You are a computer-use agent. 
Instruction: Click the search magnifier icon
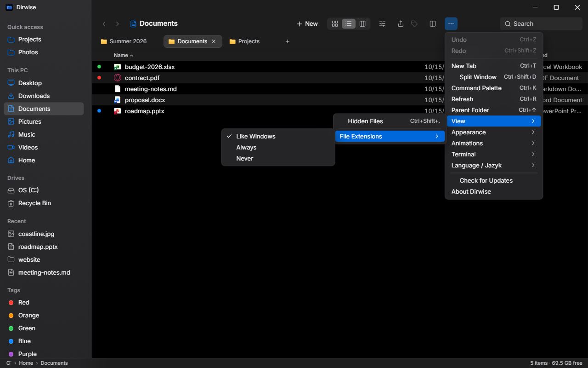pyautogui.click(x=508, y=24)
